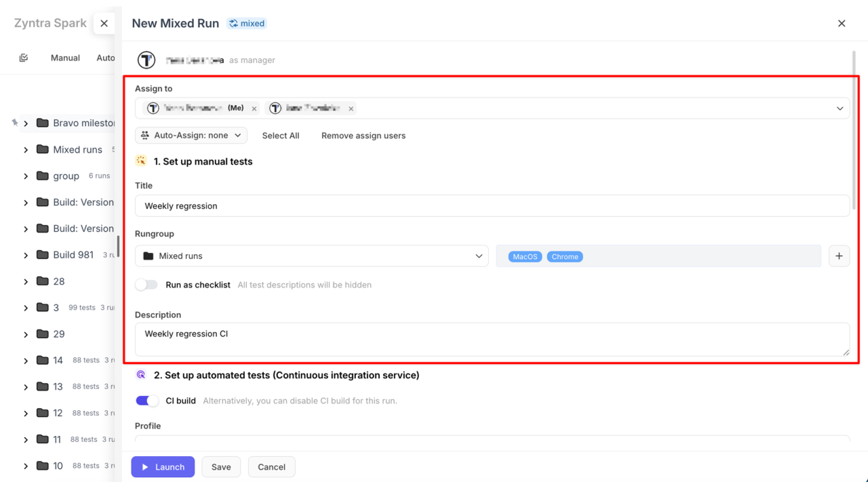The image size is (868, 488).
Task: Click the Remove assign users link
Action: pos(363,136)
